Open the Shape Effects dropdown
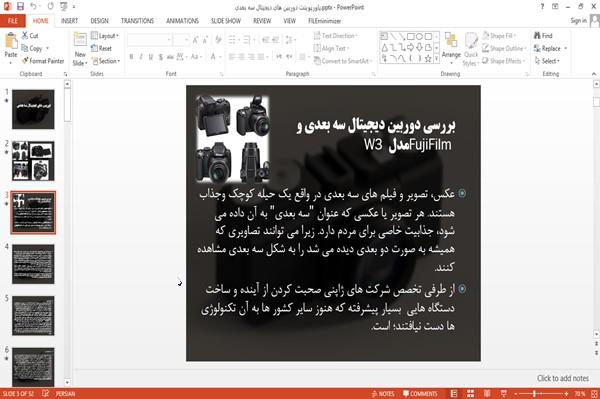Viewport: 600px width, 399px height. coord(504,61)
